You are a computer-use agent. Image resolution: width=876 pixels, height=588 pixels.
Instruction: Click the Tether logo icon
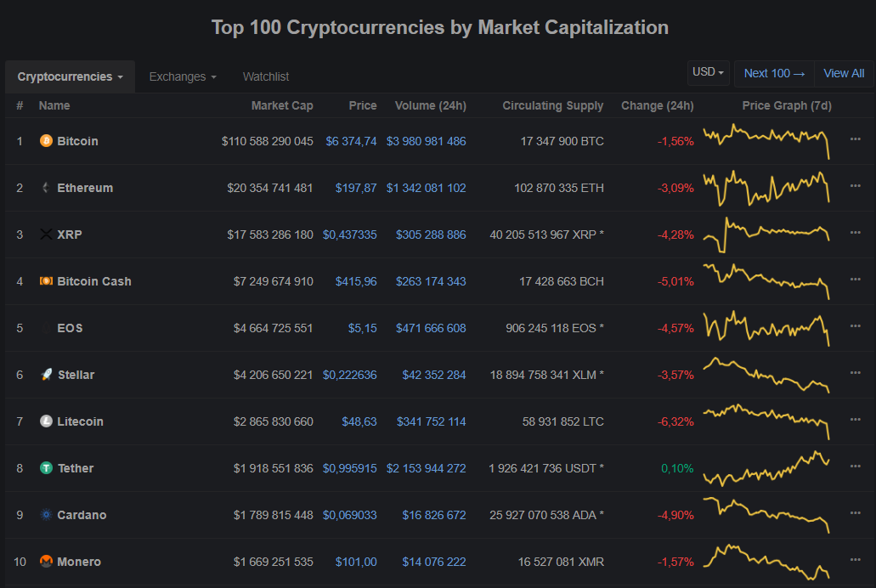[46, 468]
